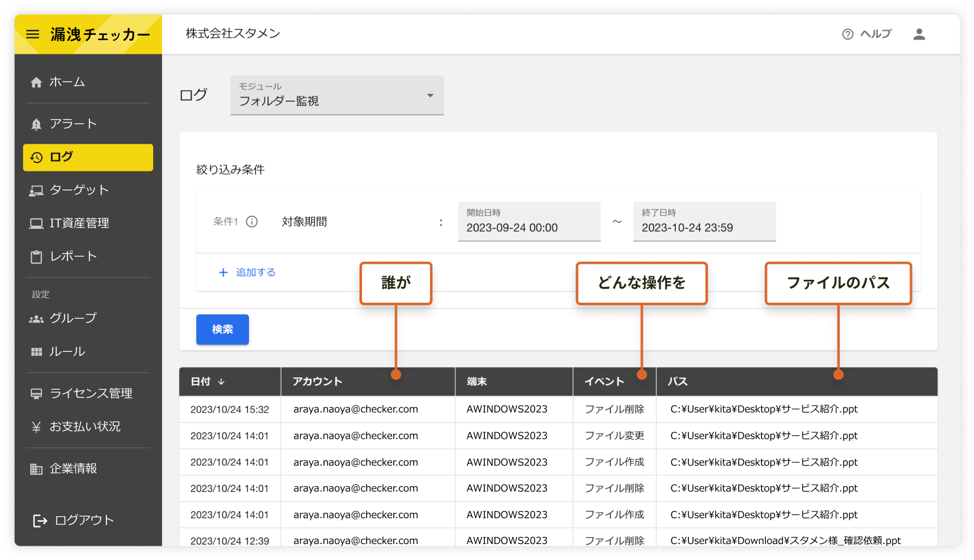
Task: Click the 日付 column header
Action: click(x=230, y=381)
